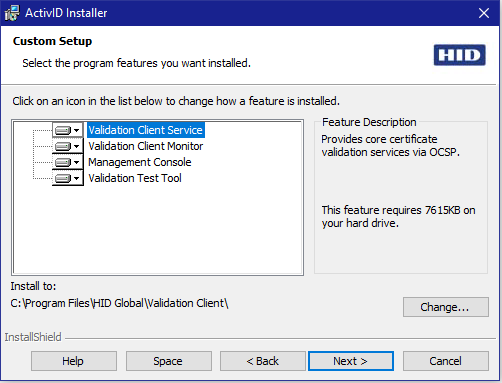Open the Management Console dropdown arrow
This screenshot has height=383, width=502.
[77, 162]
